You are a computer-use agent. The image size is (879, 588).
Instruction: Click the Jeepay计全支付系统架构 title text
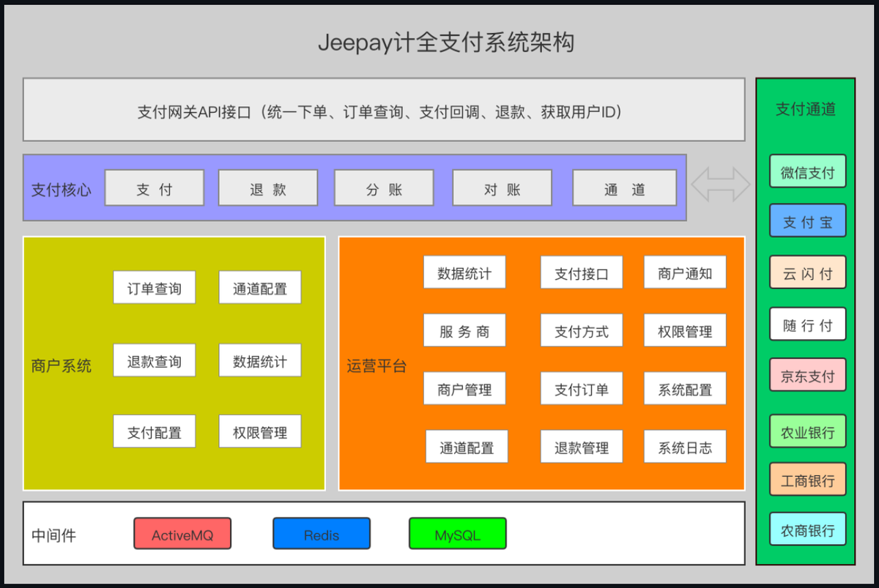pos(446,42)
